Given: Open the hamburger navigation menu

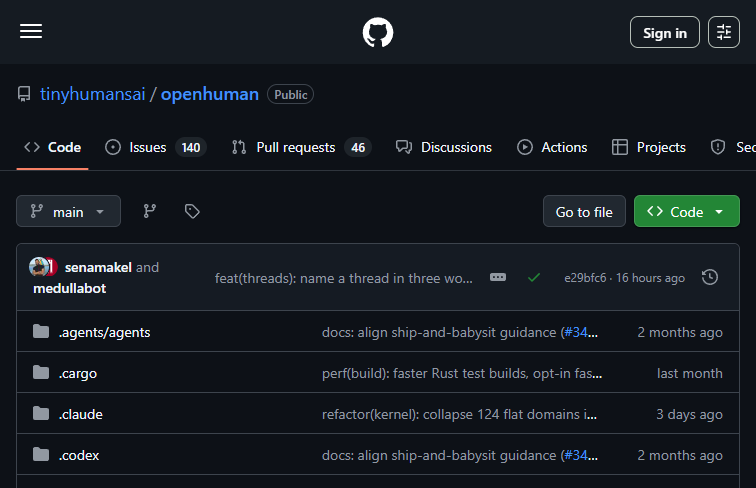Looking at the screenshot, I should tap(31, 31).
